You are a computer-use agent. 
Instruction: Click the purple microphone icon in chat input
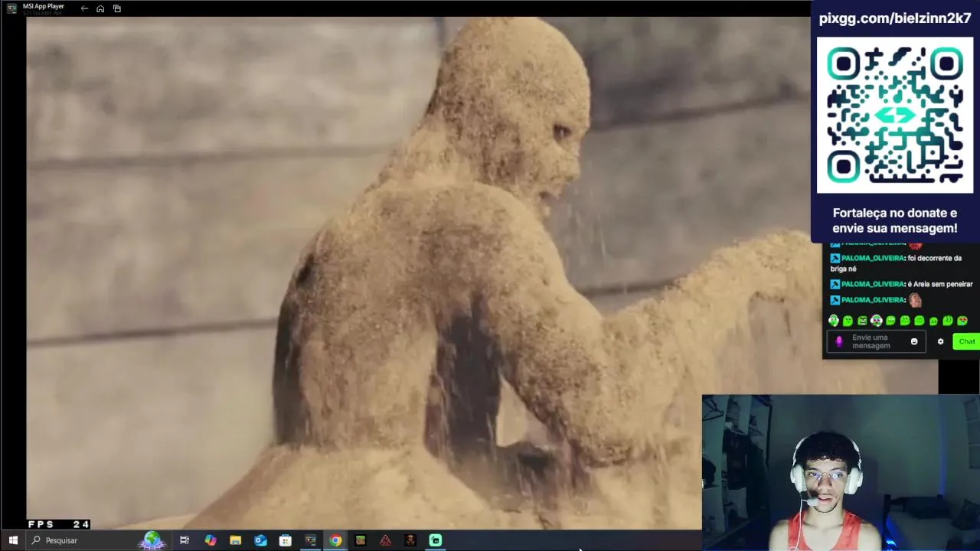point(838,341)
